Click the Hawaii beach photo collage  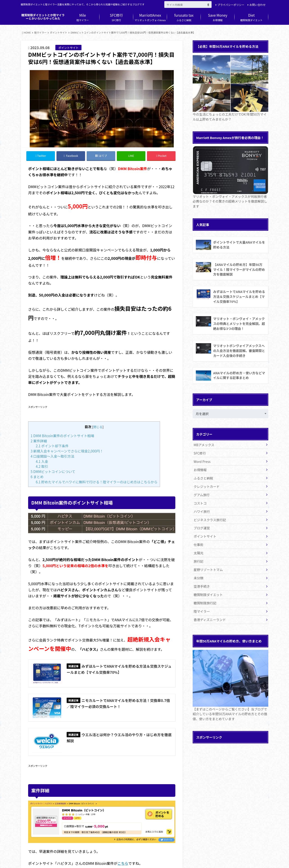point(230,83)
